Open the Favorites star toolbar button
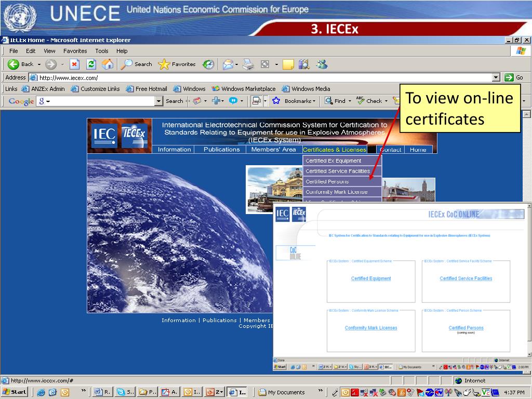 pos(177,64)
